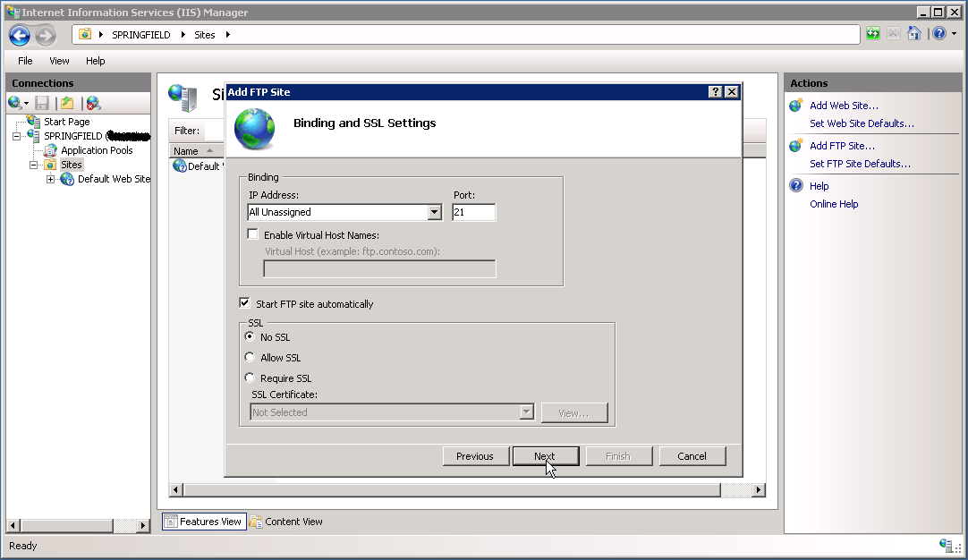Open the Online Help link
The height and width of the screenshot is (560, 968).
[x=834, y=204]
